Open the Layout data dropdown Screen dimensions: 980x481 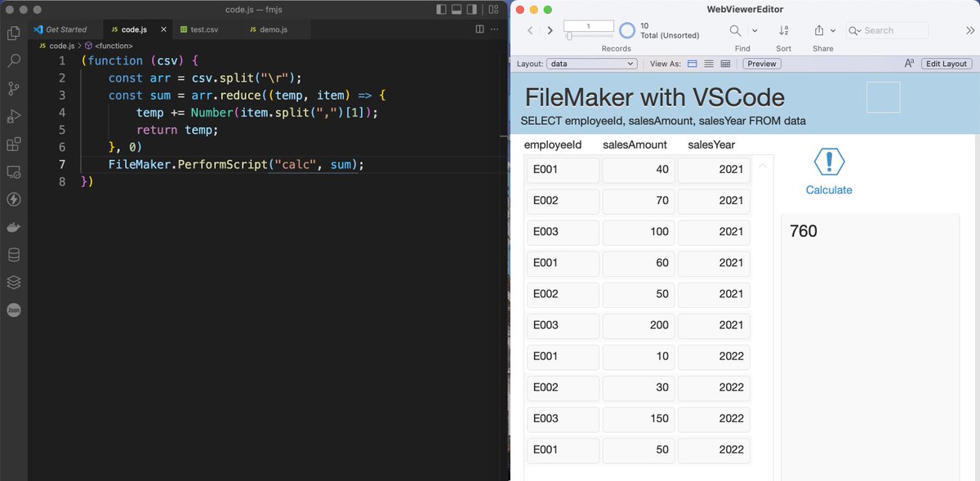click(x=592, y=64)
